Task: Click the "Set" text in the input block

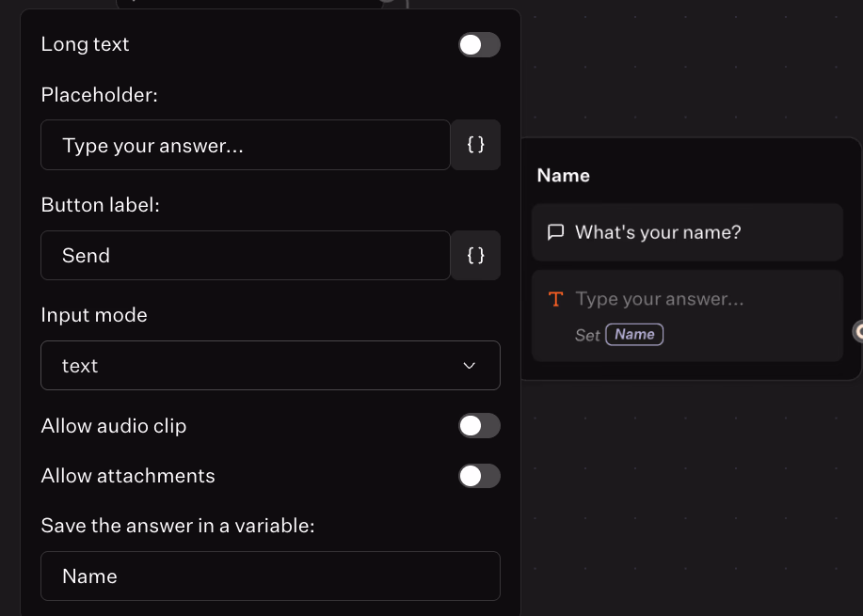Action: [x=587, y=336]
